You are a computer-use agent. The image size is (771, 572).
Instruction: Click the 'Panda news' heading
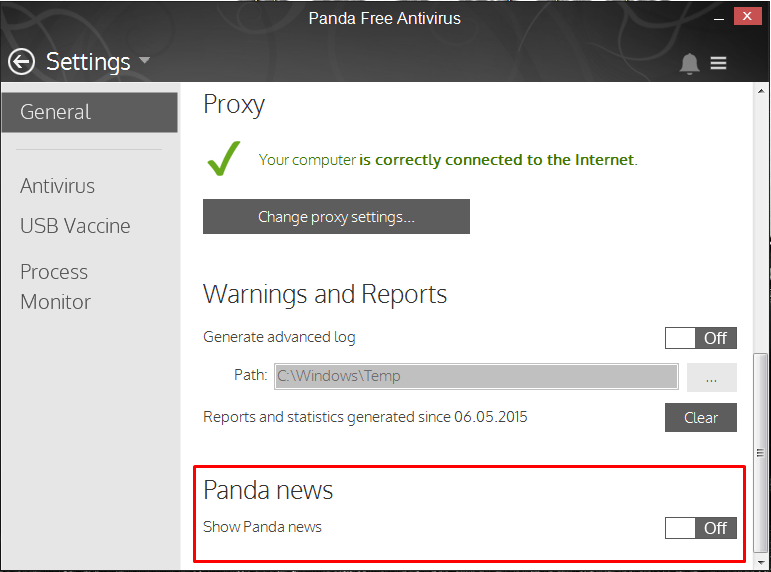point(268,490)
